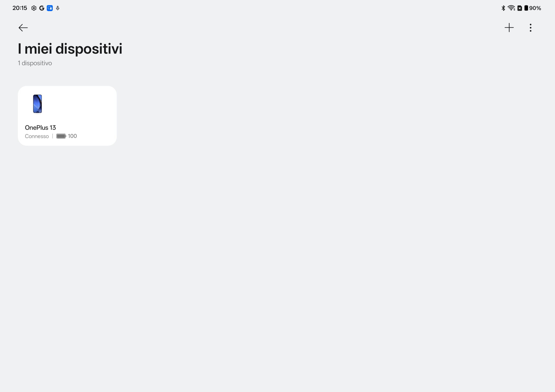Click the battery value 100 on card

click(x=72, y=136)
